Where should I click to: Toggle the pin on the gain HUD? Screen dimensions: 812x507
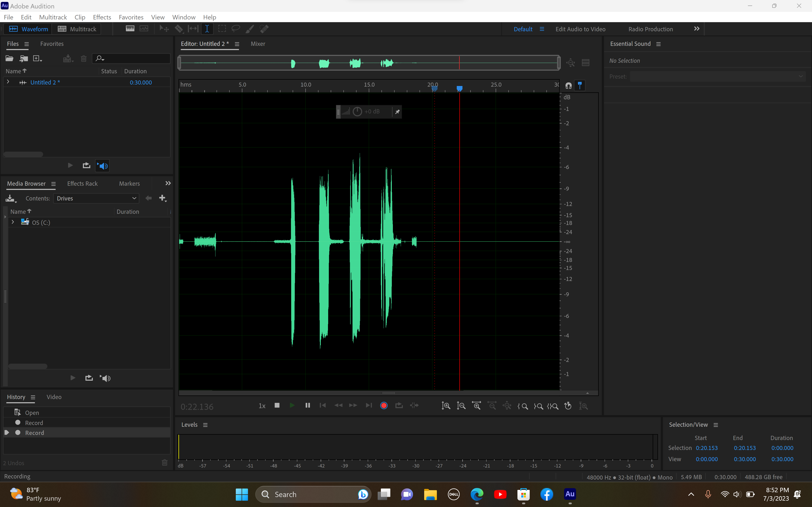point(397,111)
